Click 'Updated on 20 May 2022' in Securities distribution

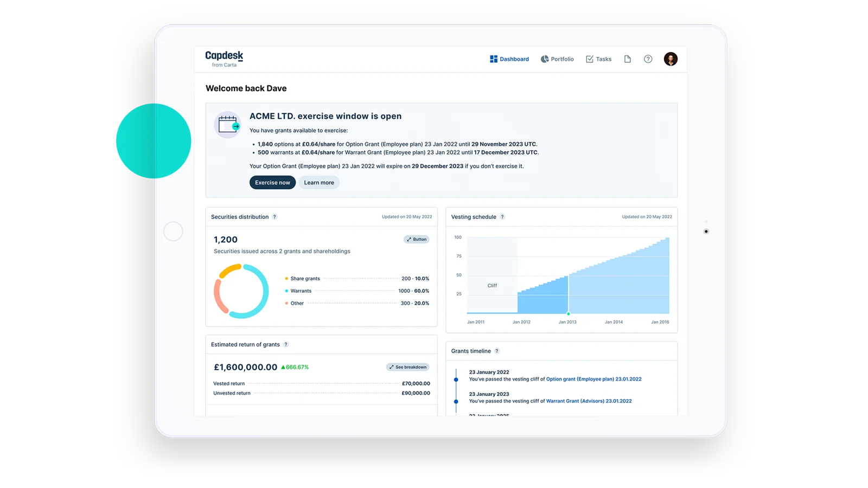tap(407, 217)
